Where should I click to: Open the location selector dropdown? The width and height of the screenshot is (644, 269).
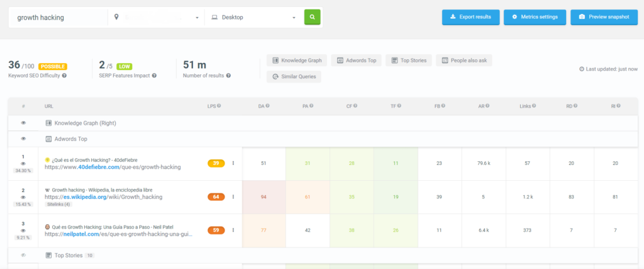click(157, 18)
